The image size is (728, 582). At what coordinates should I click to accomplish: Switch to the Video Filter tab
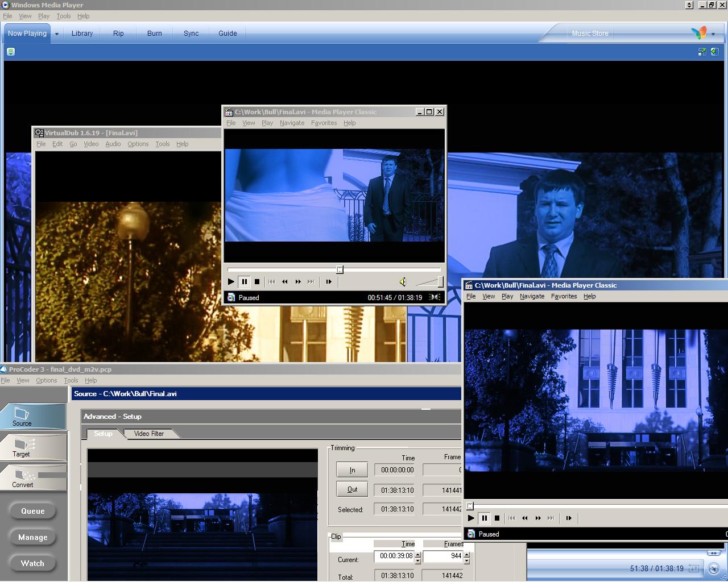click(149, 434)
